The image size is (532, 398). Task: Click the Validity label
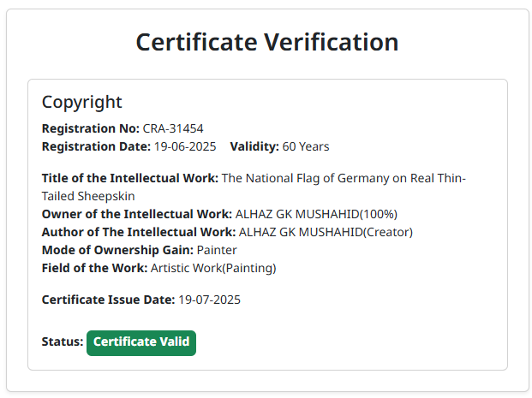254,146
